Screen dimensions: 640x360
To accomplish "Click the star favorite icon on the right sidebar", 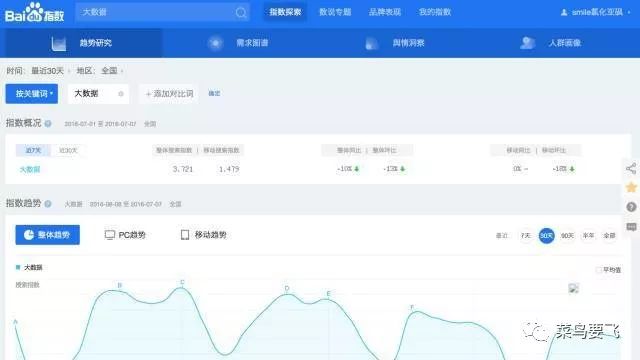I will [x=631, y=188].
